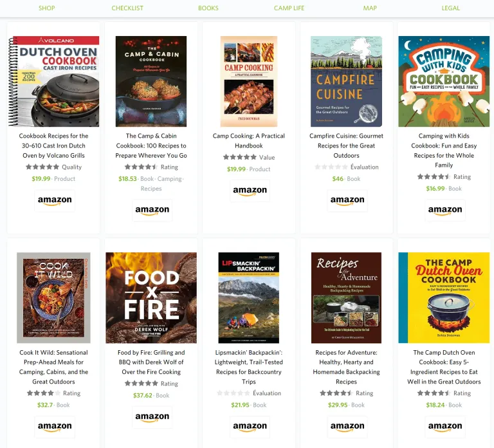
Task: Select the MAP navigation item
Action: [x=370, y=8]
